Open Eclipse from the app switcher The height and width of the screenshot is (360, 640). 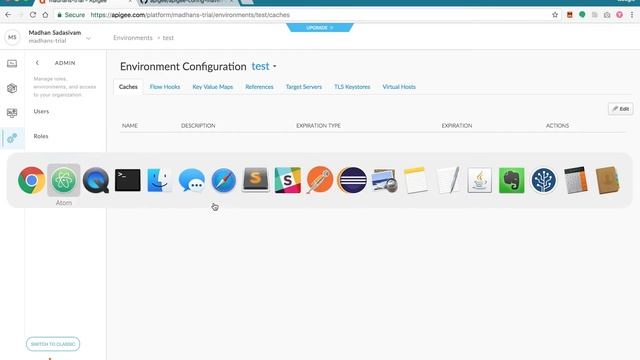[x=352, y=180]
